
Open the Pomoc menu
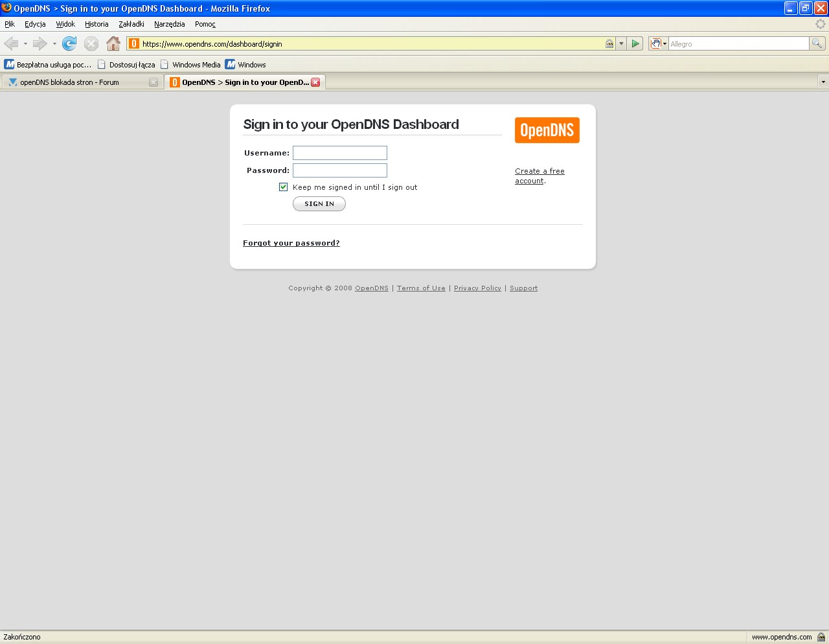point(205,24)
